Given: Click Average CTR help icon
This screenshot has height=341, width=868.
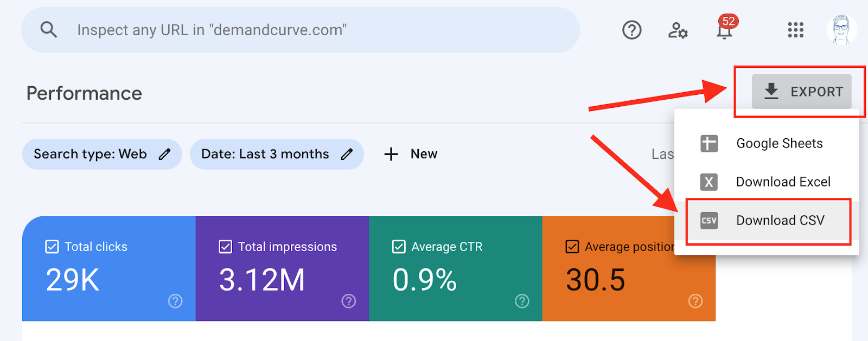Looking at the screenshot, I should 522,301.
